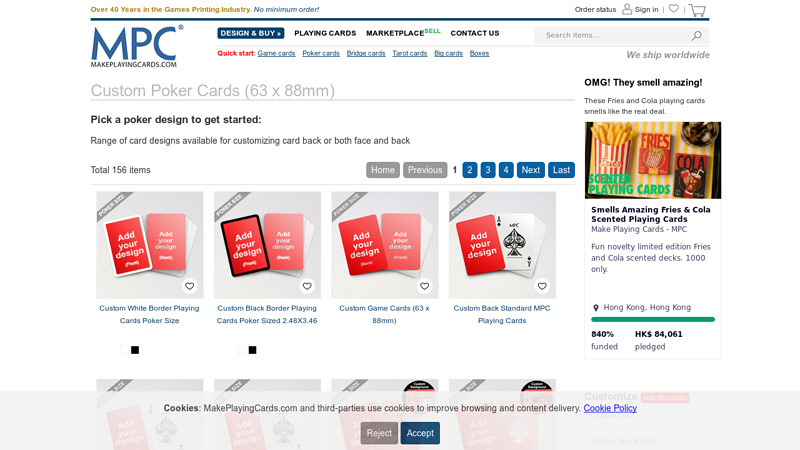Select white swatch under White Border cards

124,350
